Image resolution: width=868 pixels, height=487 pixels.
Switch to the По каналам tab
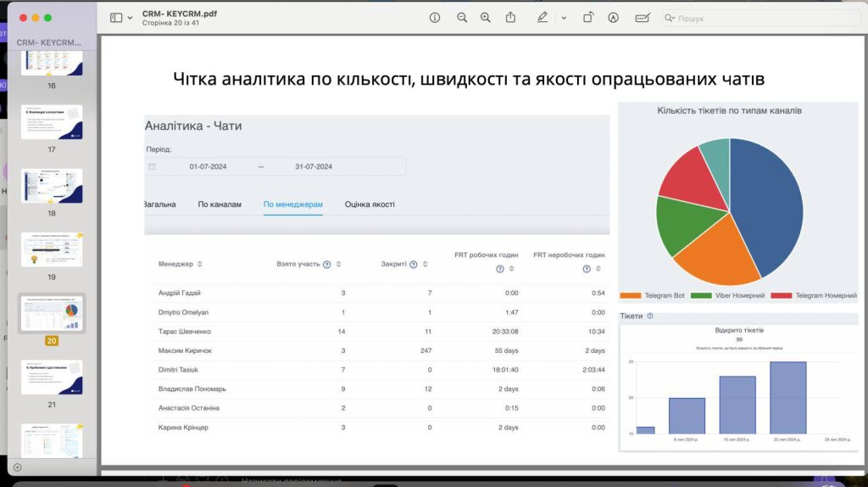click(x=220, y=204)
